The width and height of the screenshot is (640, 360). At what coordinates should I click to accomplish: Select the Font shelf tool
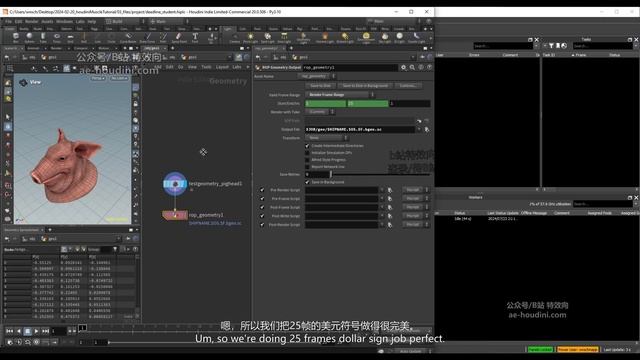(x=195, y=38)
